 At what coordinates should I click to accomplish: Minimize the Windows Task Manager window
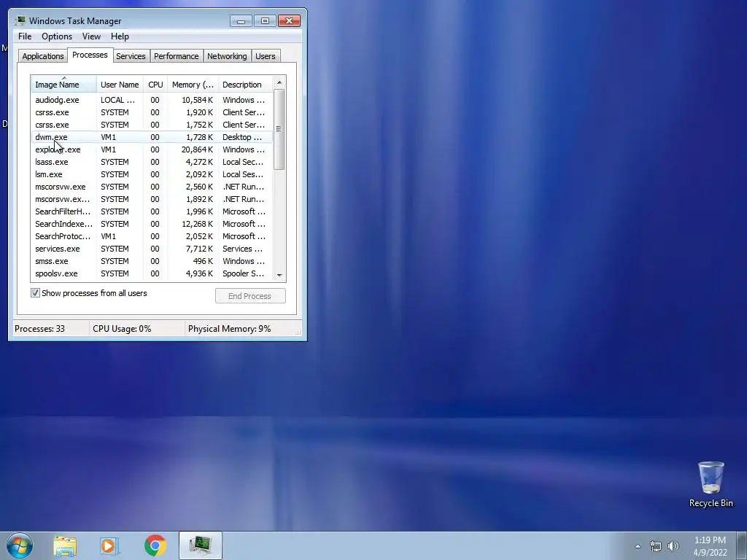click(x=241, y=21)
